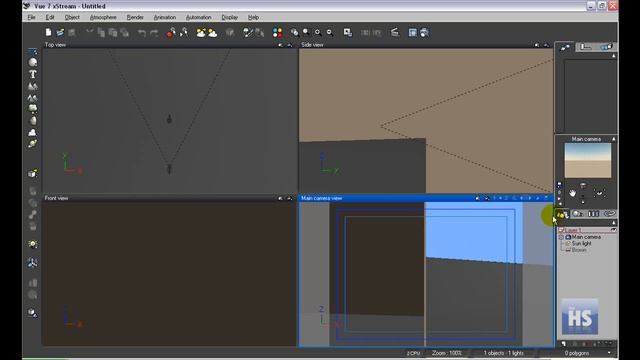Add a rock object from left toolbar
640x360 pixels.
[x=33, y=121]
